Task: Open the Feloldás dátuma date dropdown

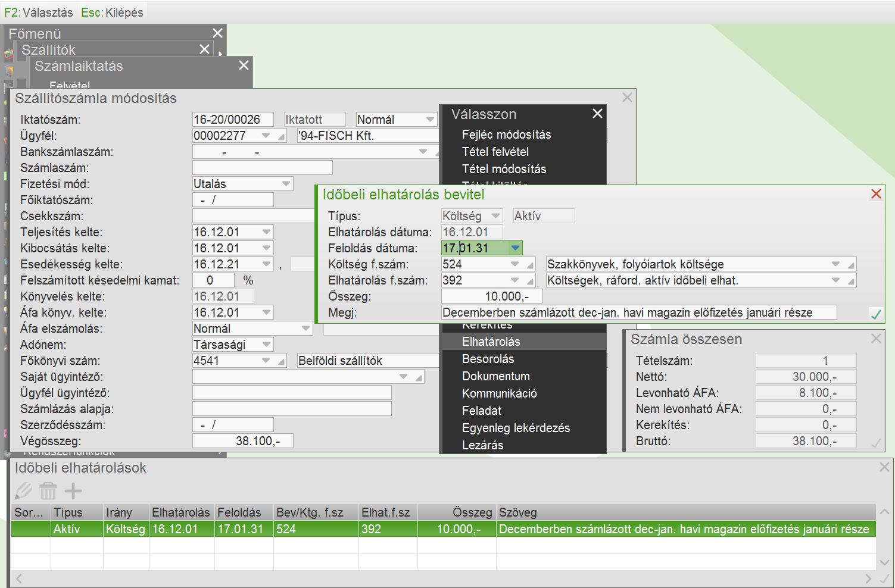Action: [515, 248]
